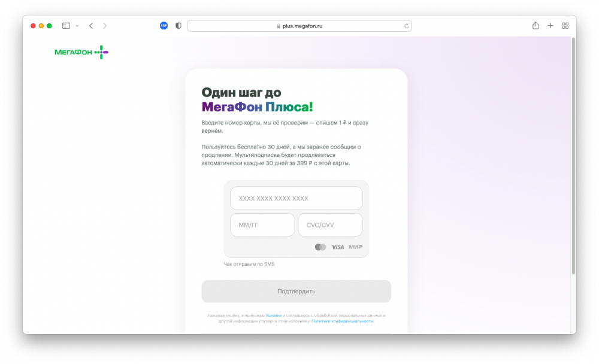Click the green fullscreen window button
The height and width of the screenshot is (364, 599).
pyautogui.click(x=49, y=26)
